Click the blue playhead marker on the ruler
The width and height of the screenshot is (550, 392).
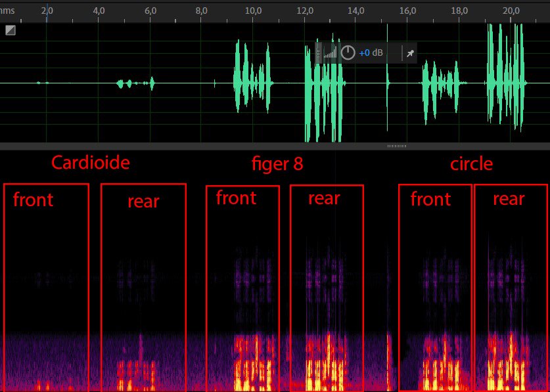point(46,13)
